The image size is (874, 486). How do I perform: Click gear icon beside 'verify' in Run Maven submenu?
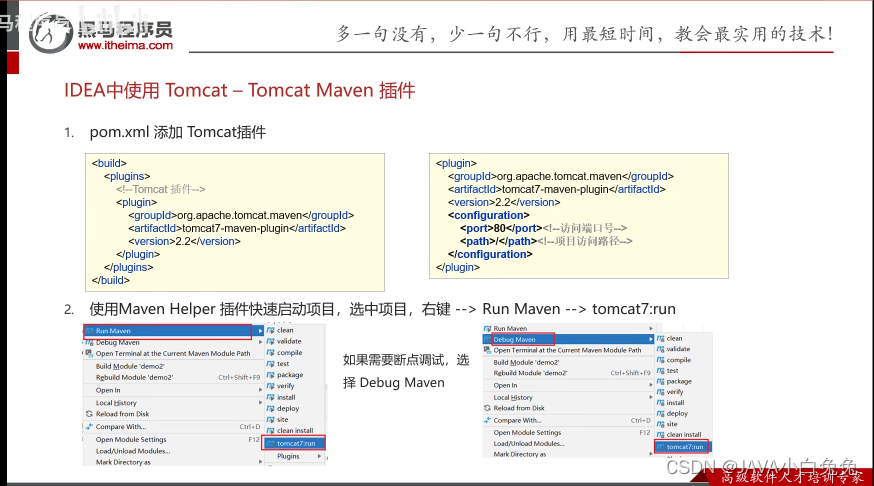270,386
